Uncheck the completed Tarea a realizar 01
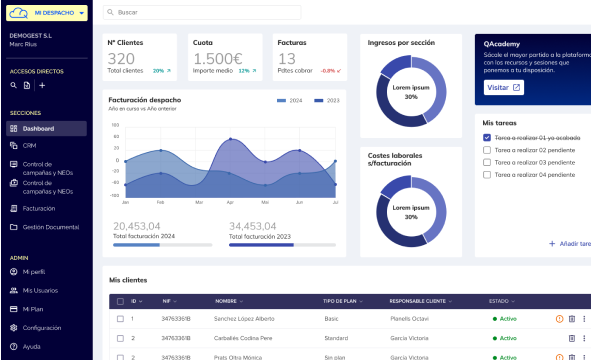This screenshot has height=360, width=591. pyautogui.click(x=487, y=138)
